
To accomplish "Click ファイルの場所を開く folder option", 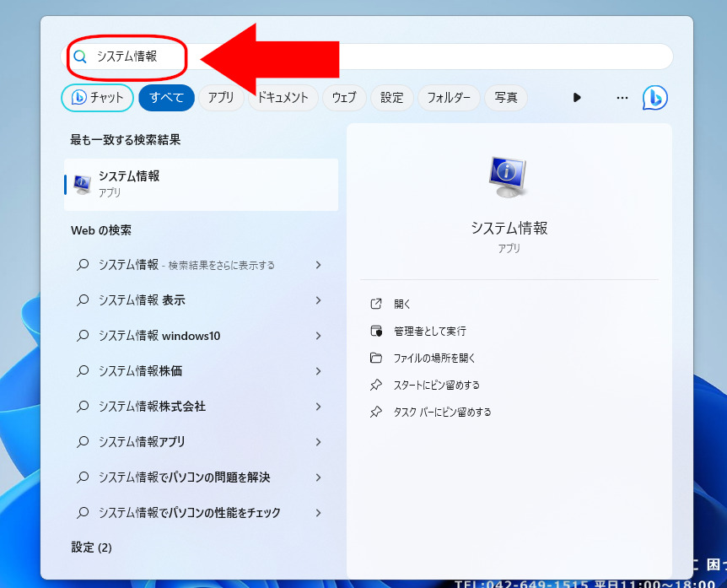I will click(434, 358).
